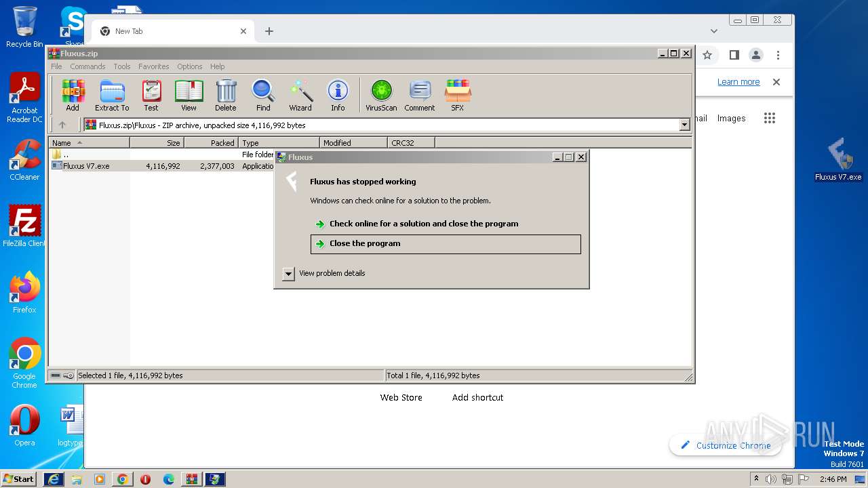Viewport: 868px width, 488px height.
Task: Open Chrome's tab search chevron
Action: click(713, 31)
